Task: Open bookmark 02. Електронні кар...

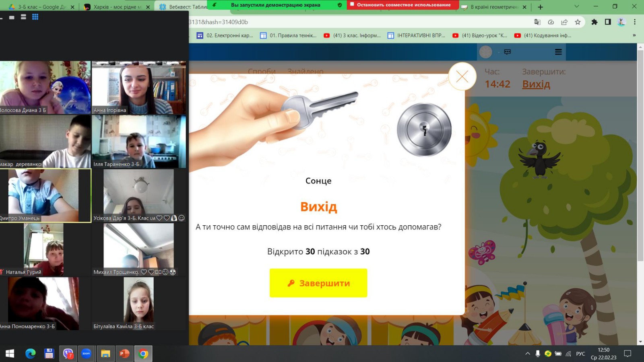Action: click(225, 35)
